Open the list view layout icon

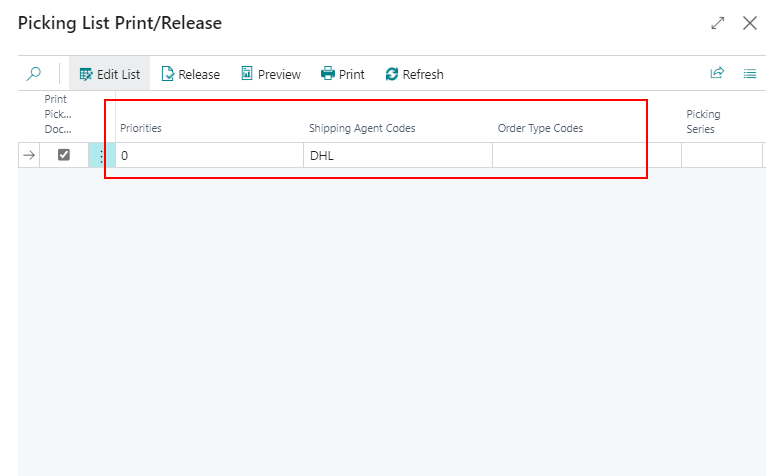click(750, 74)
